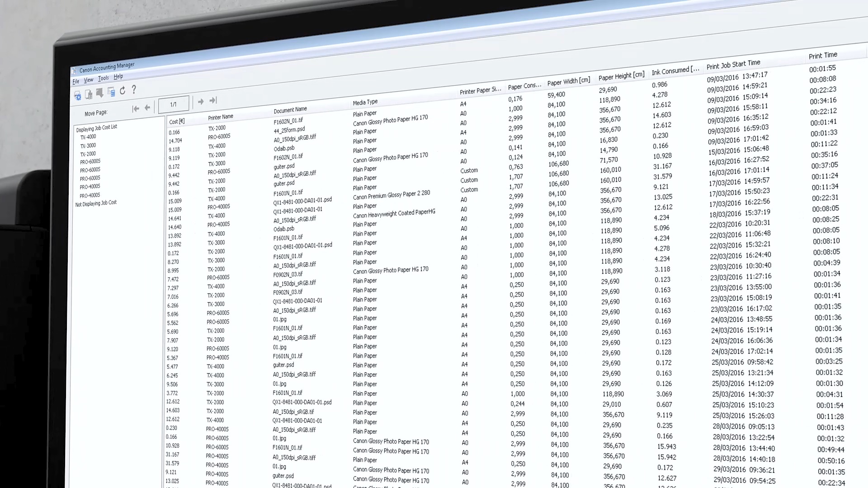Click the Ink Consumed column header
The width and height of the screenshot is (868, 488).
[675, 70]
